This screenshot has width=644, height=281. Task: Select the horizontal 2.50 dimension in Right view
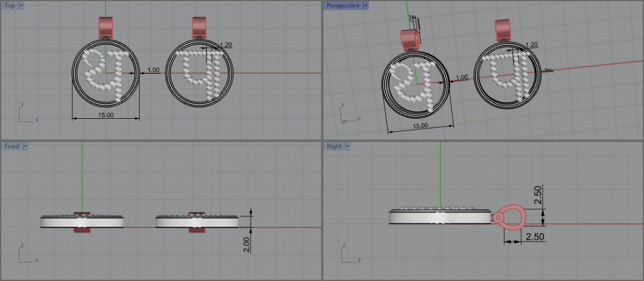pyautogui.click(x=535, y=236)
